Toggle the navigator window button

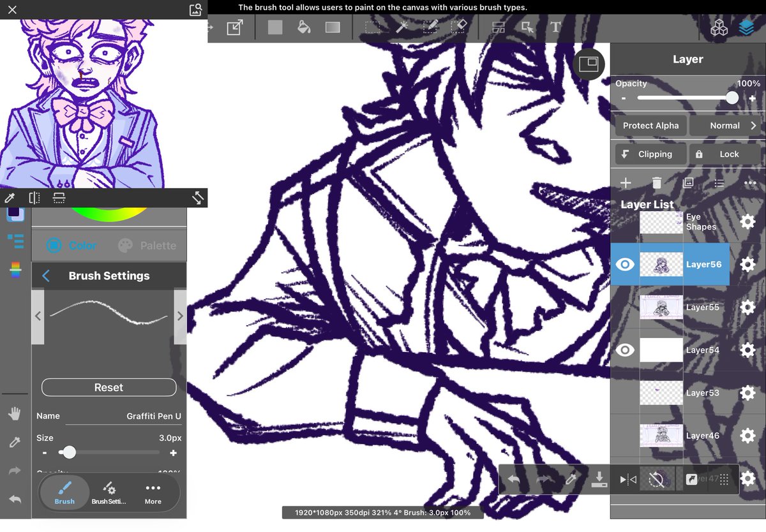pos(589,64)
